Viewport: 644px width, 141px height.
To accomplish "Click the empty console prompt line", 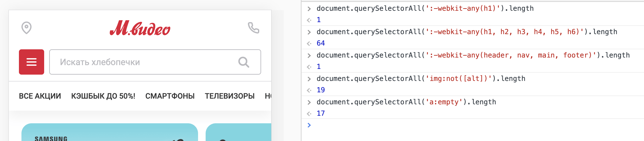I will point(472,125).
